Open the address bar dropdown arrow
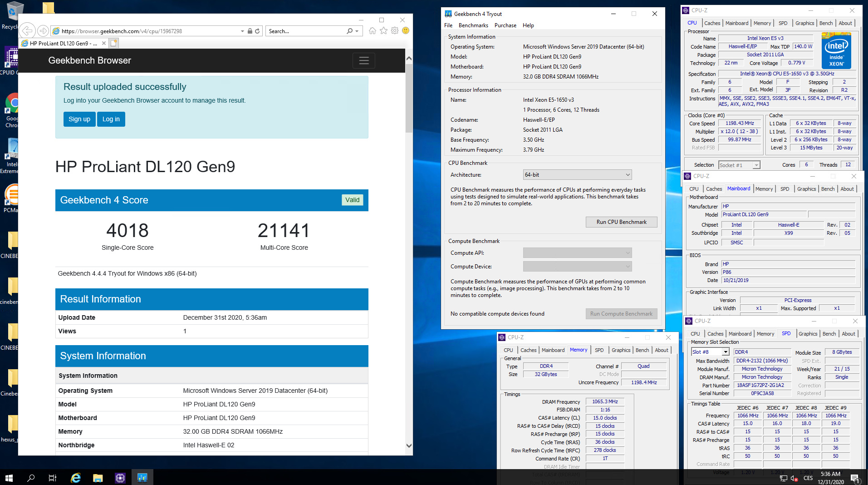This screenshot has height=485, width=868. click(x=242, y=31)
